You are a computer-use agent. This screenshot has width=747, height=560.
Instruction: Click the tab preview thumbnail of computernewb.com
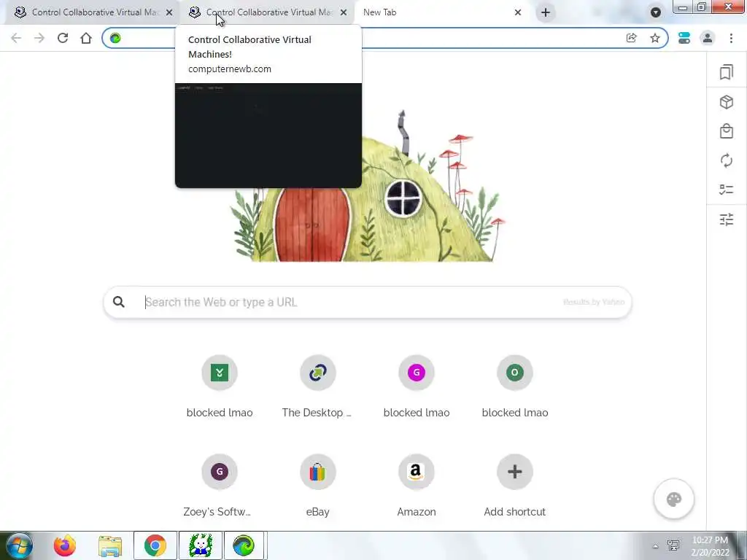pos(268,135)
